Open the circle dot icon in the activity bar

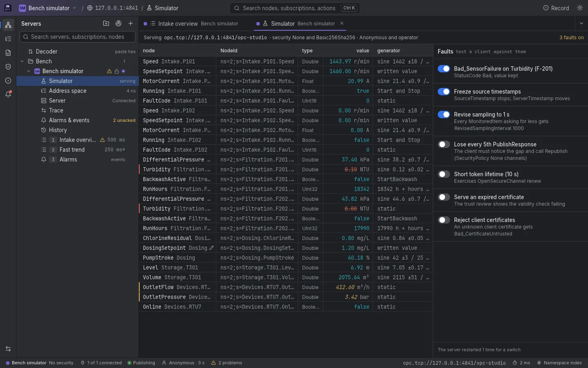click(x=8, y=81)
